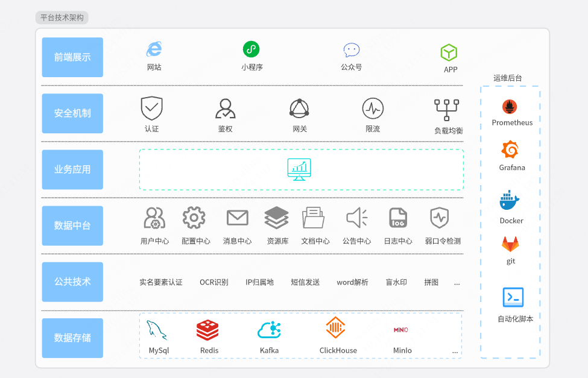Open the 文档中心 folder icon
This screenshot has width=588, height=378.
click(x=313, y=218)
